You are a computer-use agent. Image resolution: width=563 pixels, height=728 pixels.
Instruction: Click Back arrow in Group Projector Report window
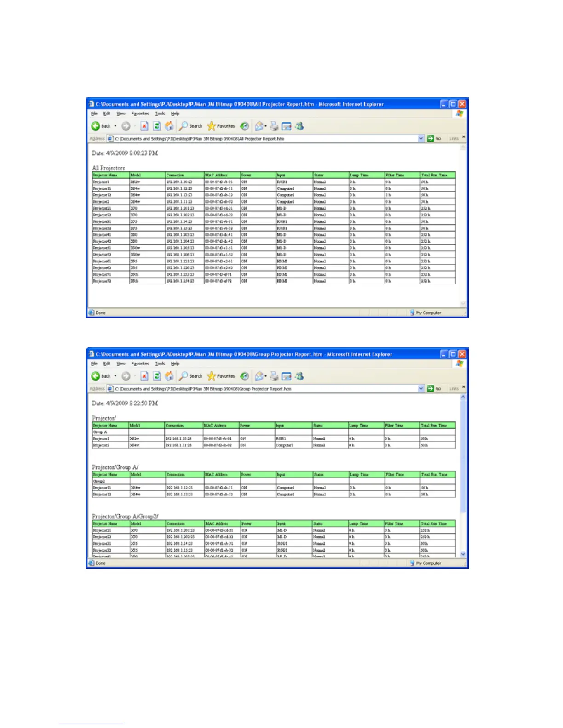point(96,376)
